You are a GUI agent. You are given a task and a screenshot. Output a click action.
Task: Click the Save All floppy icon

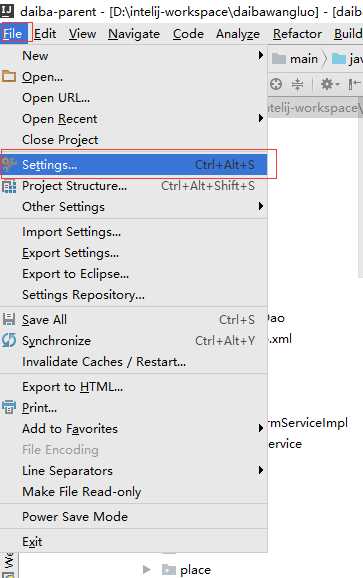coord(9,319)
